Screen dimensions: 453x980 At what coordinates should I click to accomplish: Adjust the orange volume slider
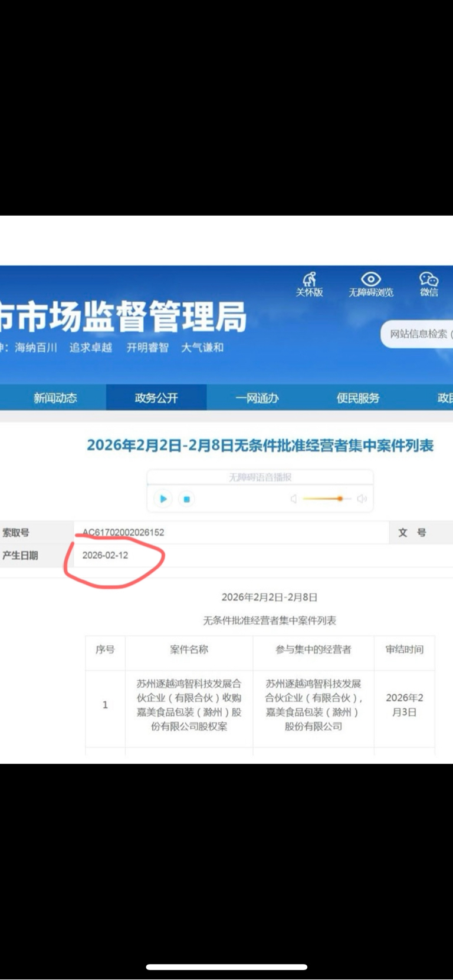coord(327,499)
